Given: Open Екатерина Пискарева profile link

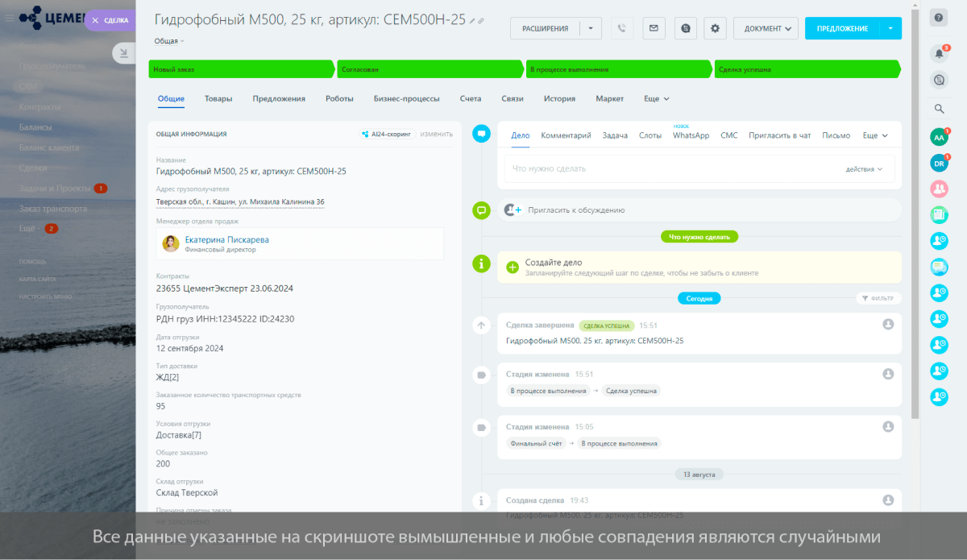Looking at the screenshot, I should click(227, 239).
